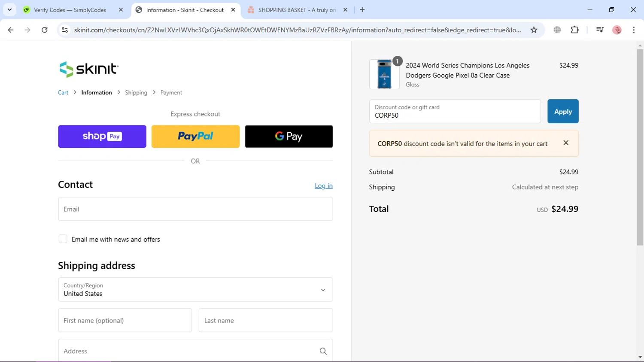Close the Verify Codes SimplyCodes tab

(x=121, y=10)
